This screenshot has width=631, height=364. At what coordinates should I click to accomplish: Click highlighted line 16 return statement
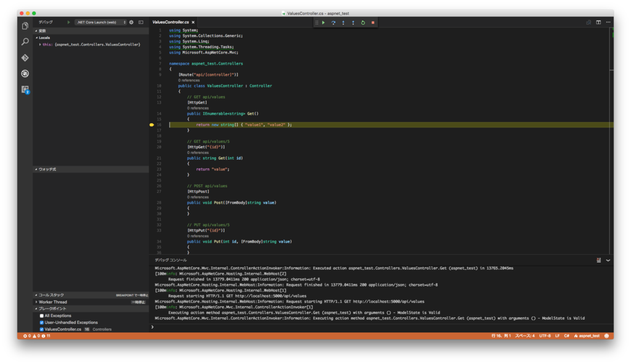click(244, 124)
